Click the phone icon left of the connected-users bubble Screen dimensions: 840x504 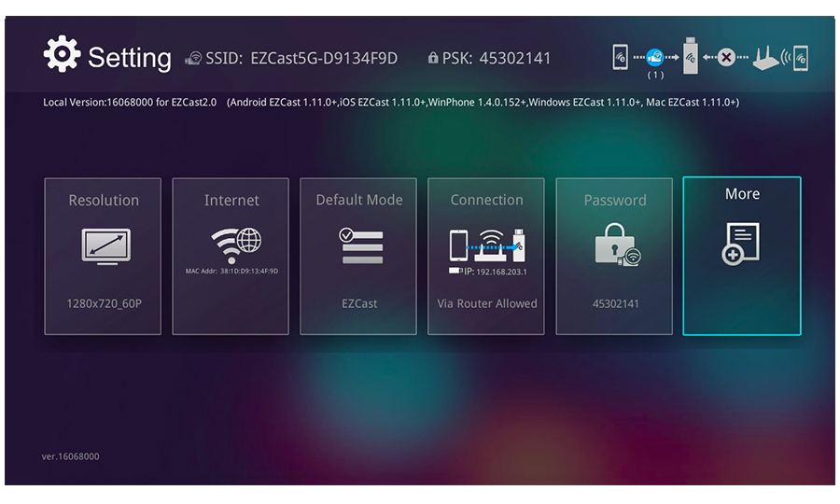click(x=620, y=57)
